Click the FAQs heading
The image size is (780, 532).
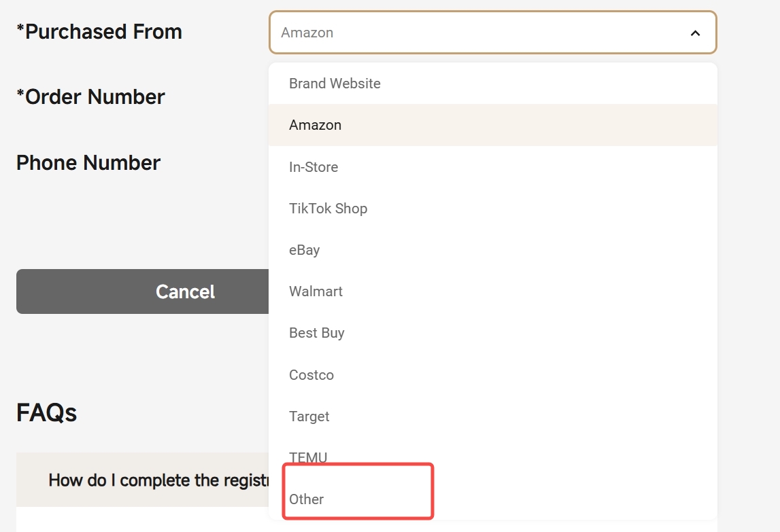tap(47, 412)
